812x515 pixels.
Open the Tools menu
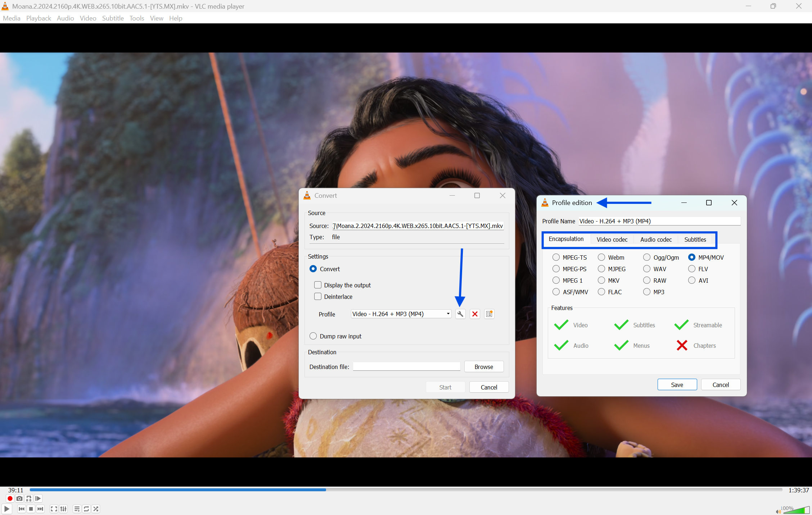(x=137, y=18)
